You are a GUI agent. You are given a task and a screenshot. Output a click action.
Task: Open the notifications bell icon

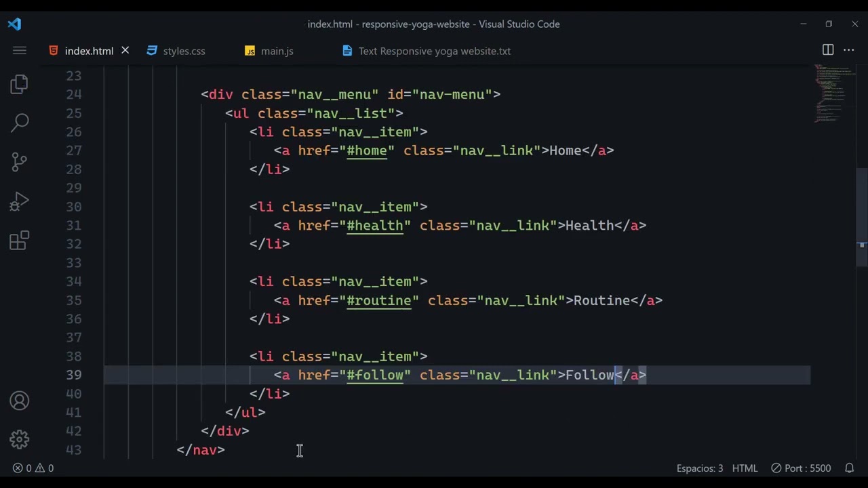point(849,468)
